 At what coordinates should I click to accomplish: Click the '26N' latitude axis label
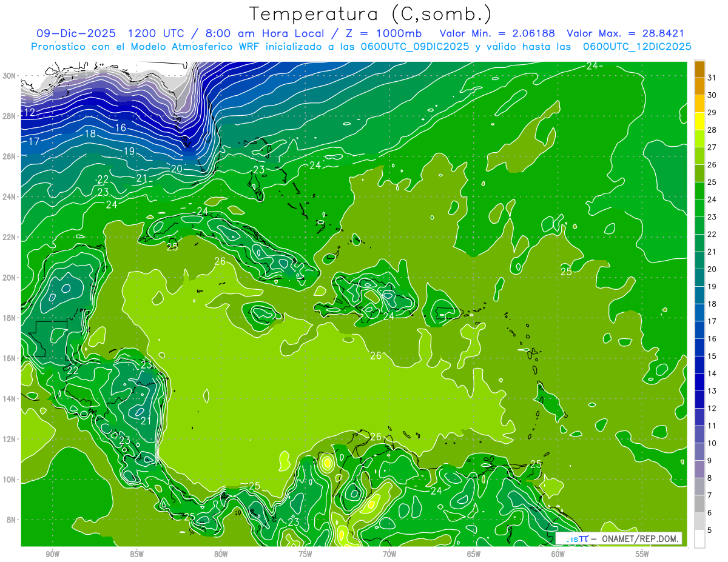point(10,156)
